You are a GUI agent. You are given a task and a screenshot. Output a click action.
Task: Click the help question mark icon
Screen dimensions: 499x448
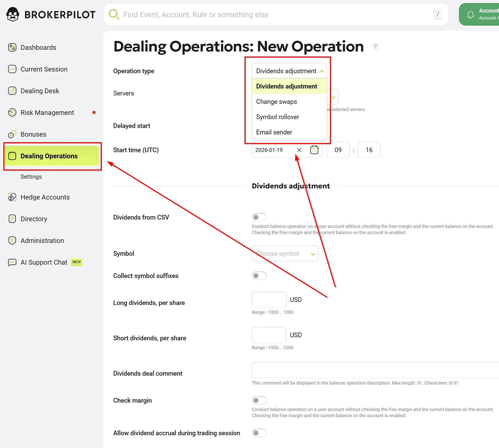point(375,46)
